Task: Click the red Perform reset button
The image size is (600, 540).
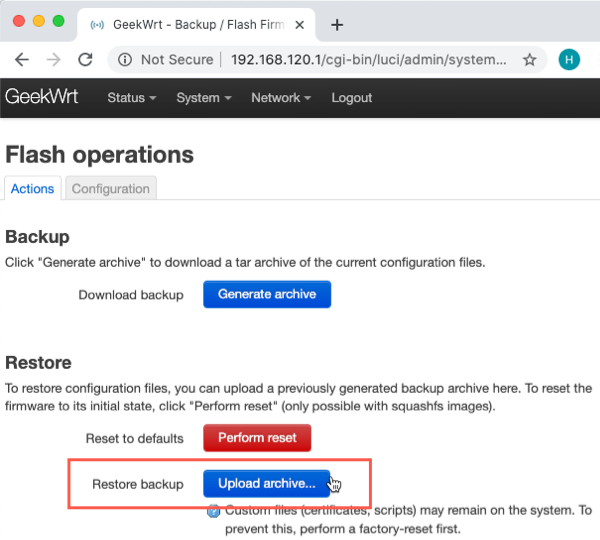Action: coord(257,438)
